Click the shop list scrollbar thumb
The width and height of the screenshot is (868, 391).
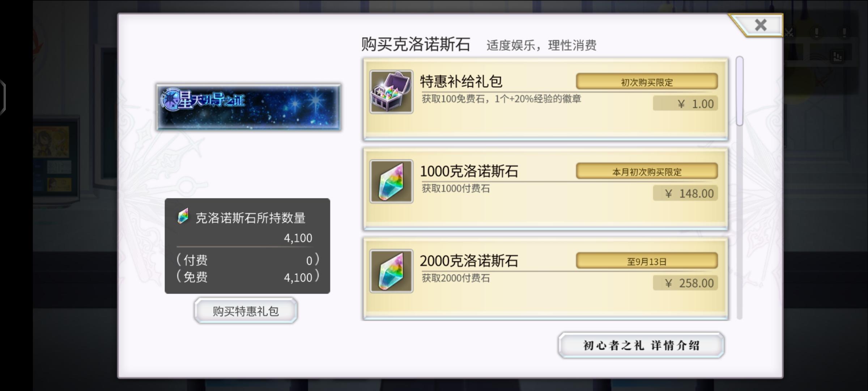point(740,91)
